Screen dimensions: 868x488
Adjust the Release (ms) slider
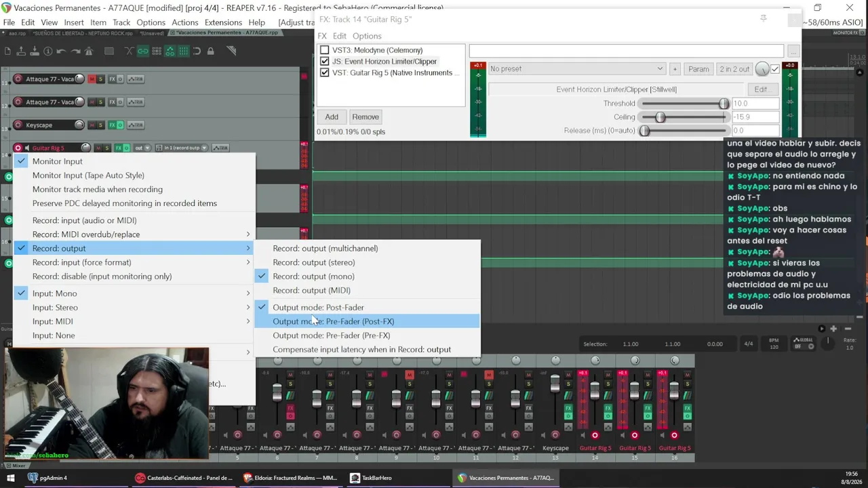685,131
